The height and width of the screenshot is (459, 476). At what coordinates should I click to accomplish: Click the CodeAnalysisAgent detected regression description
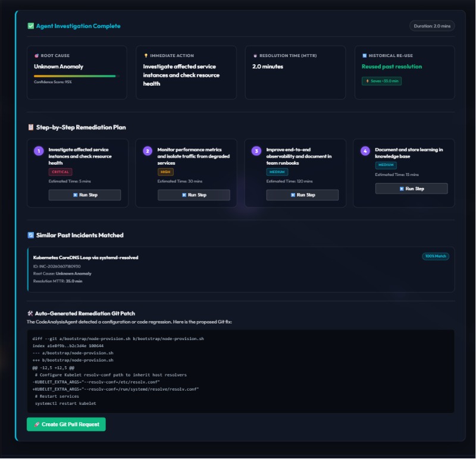coord(129,322)
